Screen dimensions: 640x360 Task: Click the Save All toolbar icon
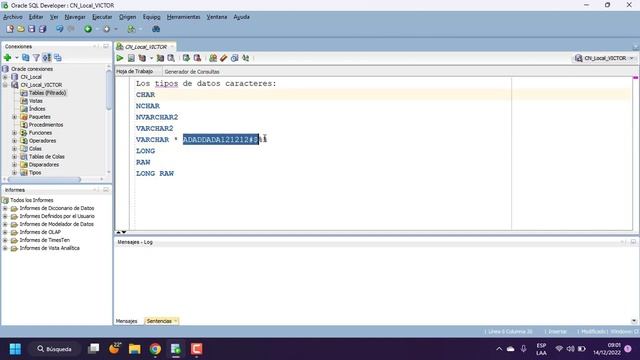tap(42, 29)
